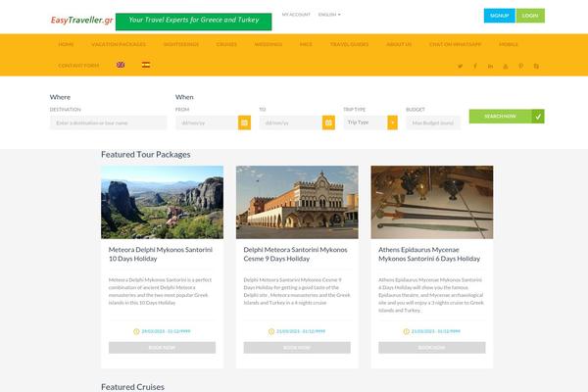Open the EasyTraveller.gr logo home link
Image resolution: width=588 pixels, height=392 pixels.
(x=81, y=20)
